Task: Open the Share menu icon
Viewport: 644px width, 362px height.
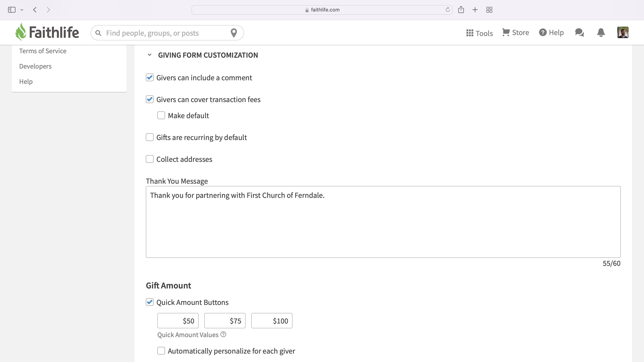Action: (x=461, y=10)
